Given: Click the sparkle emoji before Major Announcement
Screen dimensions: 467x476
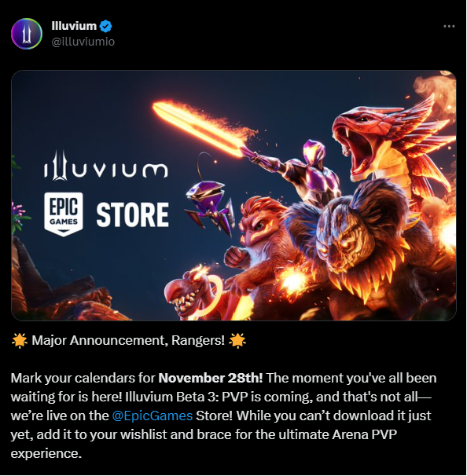Looking at the screenshot, I should [x=20, y=340].
